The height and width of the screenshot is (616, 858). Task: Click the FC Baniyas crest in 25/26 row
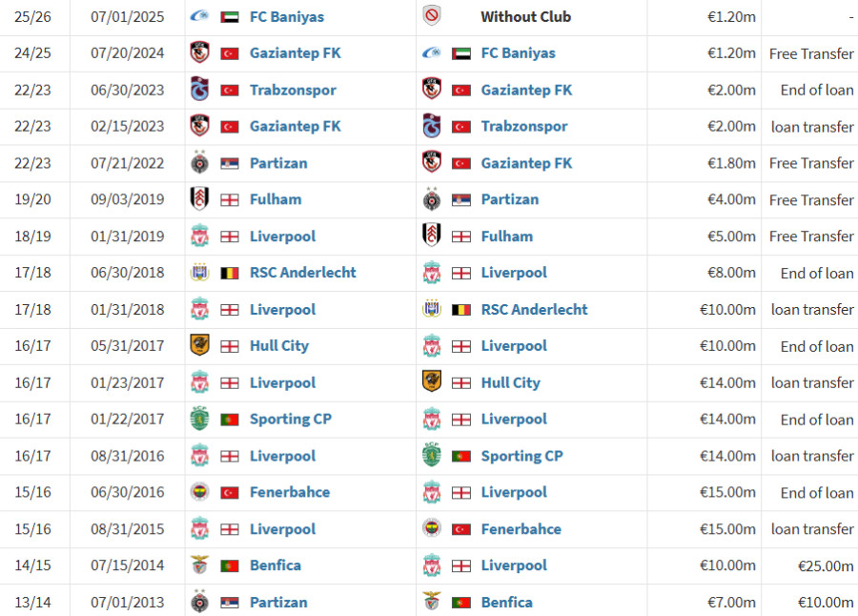200,16
